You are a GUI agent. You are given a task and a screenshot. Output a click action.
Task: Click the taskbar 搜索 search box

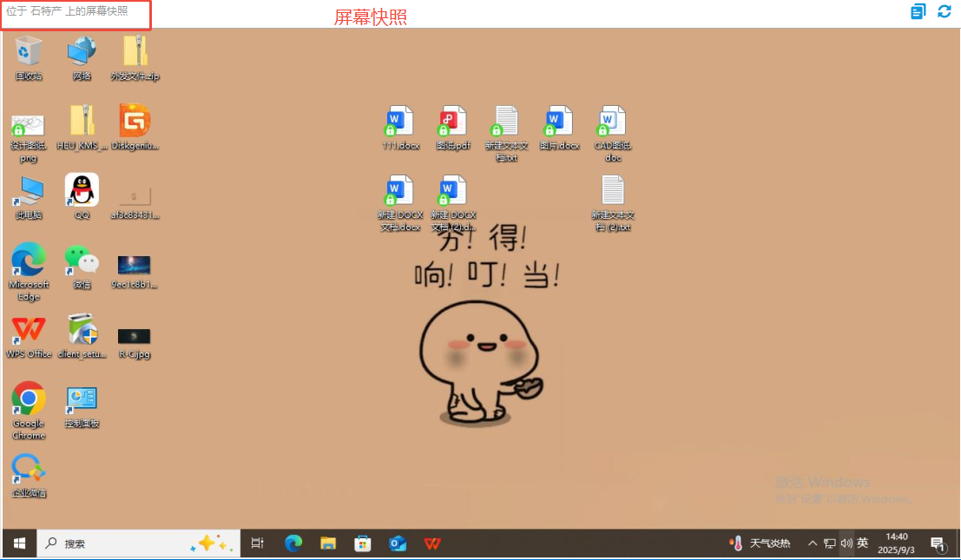(139, 544)
